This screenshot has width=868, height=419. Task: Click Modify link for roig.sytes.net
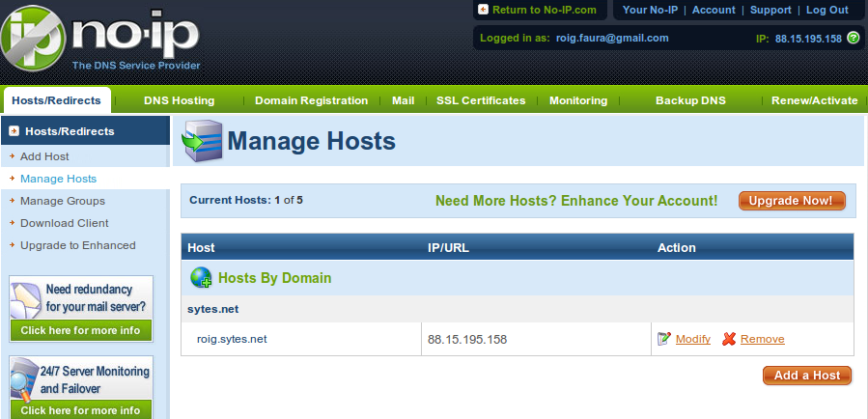tap(693, 339)
